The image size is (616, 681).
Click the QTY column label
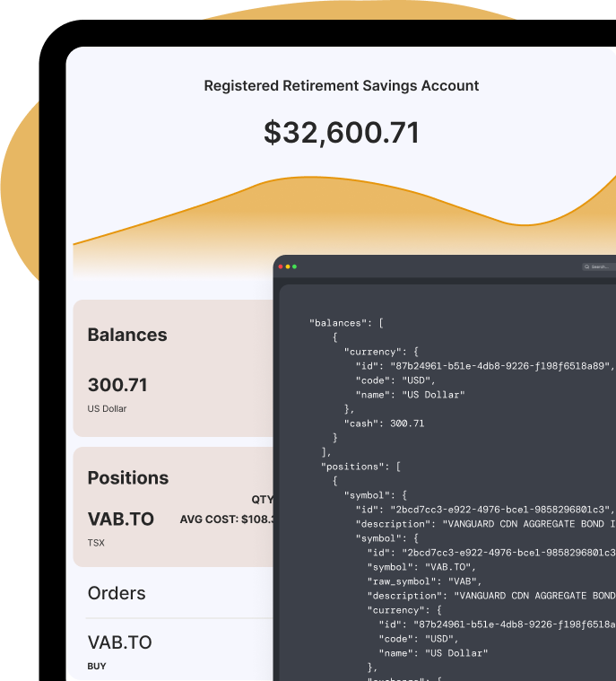click(x=262, y=500)
